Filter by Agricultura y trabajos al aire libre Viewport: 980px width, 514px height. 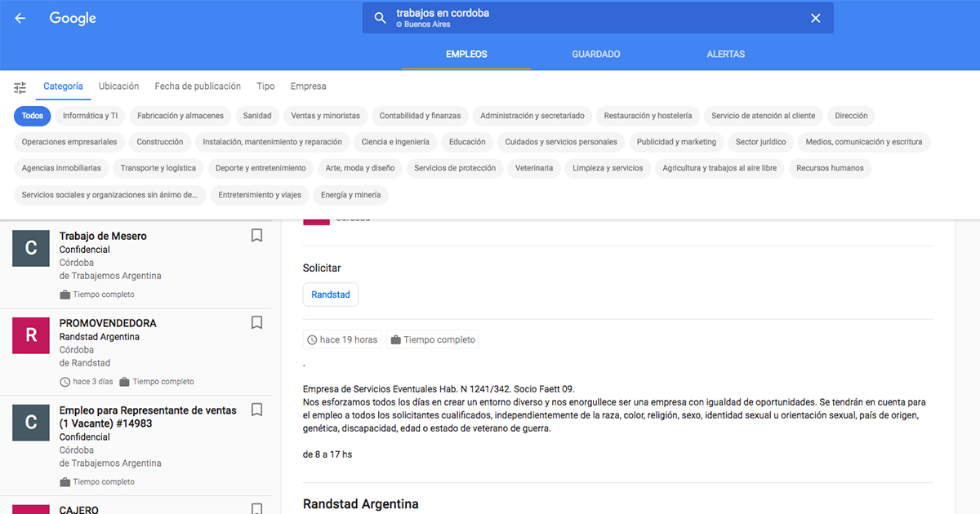tap(719, 168)
